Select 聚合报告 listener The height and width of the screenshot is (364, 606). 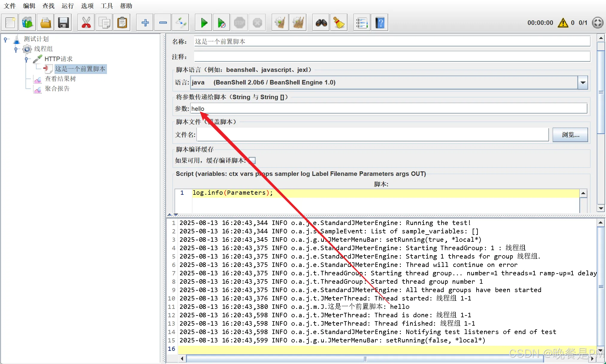57,89
